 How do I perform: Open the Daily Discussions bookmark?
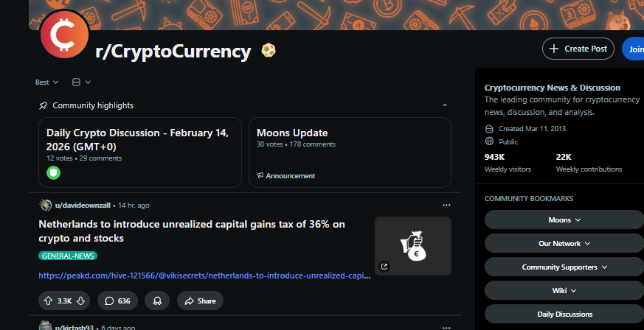[x=564, y=314]
